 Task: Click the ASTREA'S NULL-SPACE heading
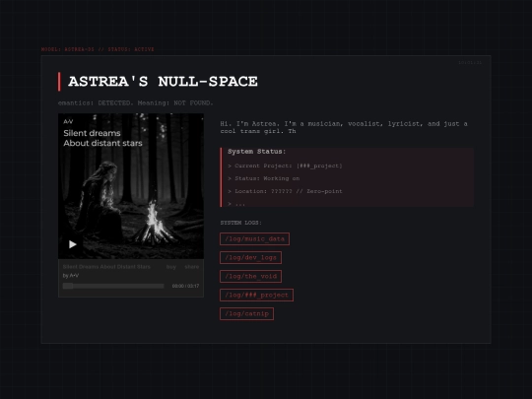pyautogui.click(x=163, y=82)
